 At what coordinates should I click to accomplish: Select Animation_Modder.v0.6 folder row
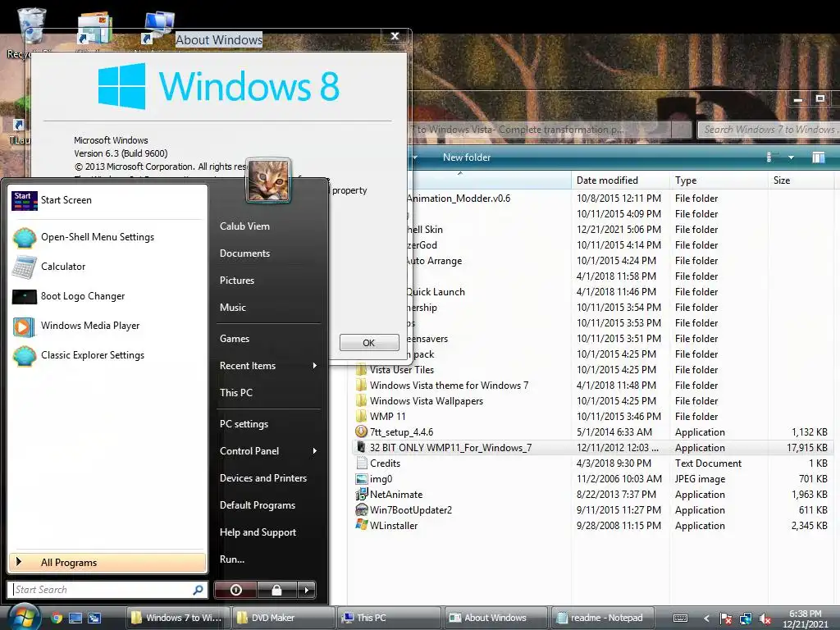[592, 199]
